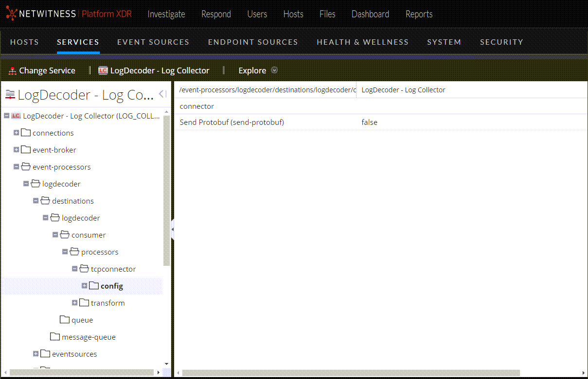Collapse the left tree panel arrow
Image resolution: width=588 pixels, height=379 pixels.
coord(163,94)
